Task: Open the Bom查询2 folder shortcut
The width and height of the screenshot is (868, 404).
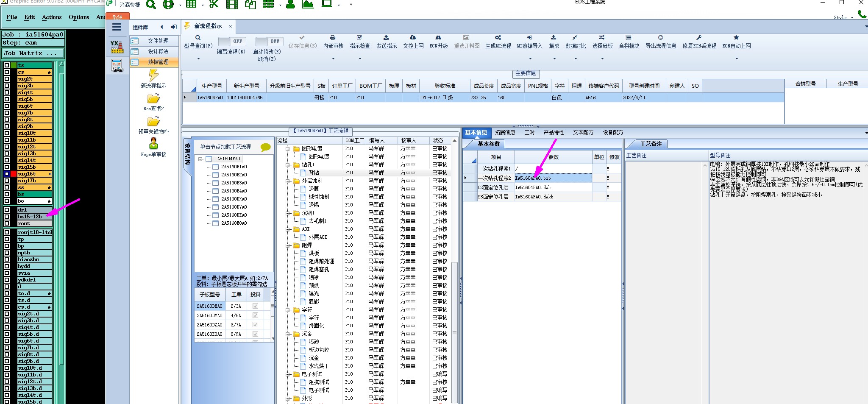Action: [x=153, y=99]
